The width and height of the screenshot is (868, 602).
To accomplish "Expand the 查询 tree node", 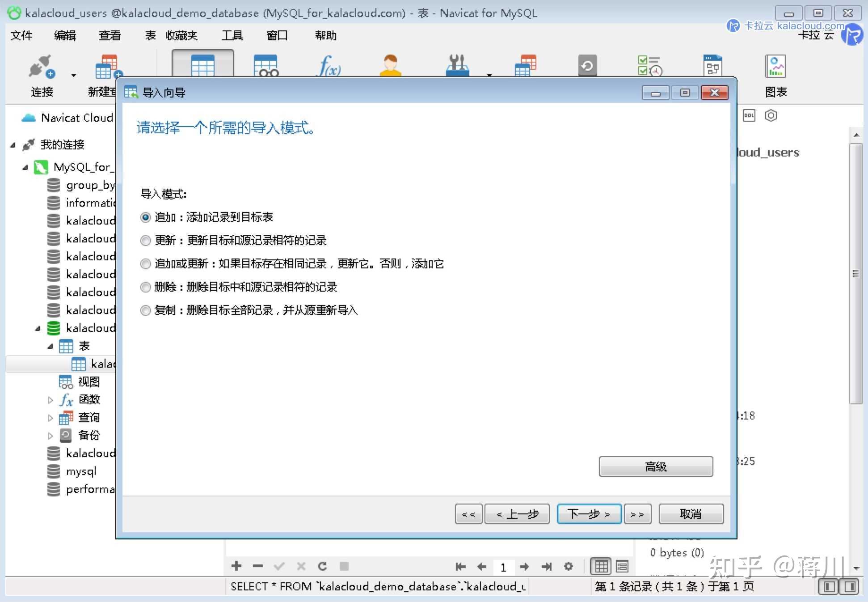I will tap(50, 417).
